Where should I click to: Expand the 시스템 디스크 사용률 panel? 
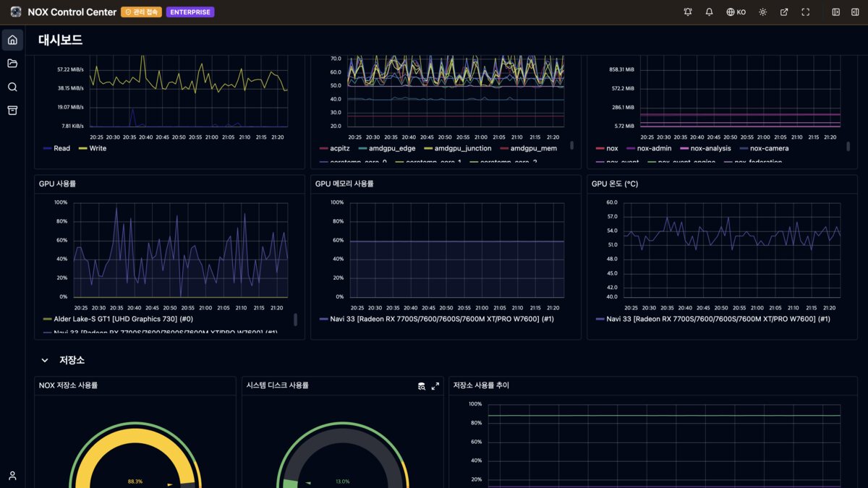(435, 386)
